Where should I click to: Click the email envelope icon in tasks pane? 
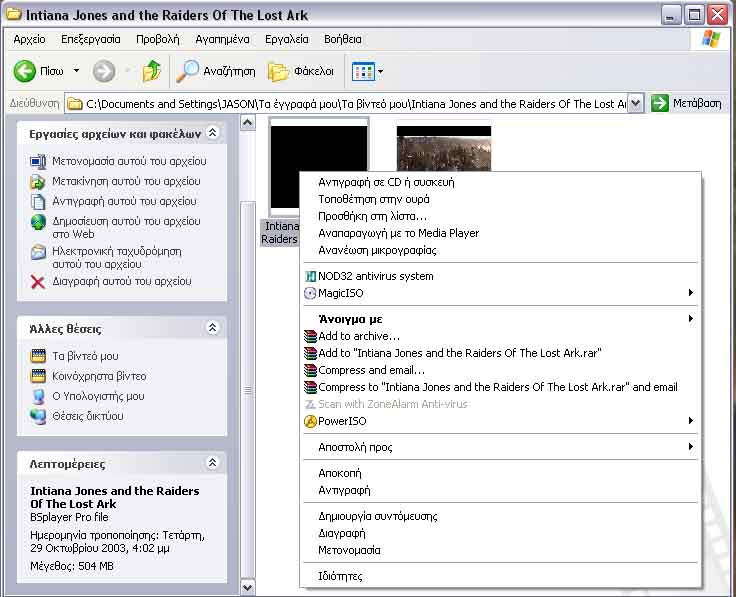point(38,252)
